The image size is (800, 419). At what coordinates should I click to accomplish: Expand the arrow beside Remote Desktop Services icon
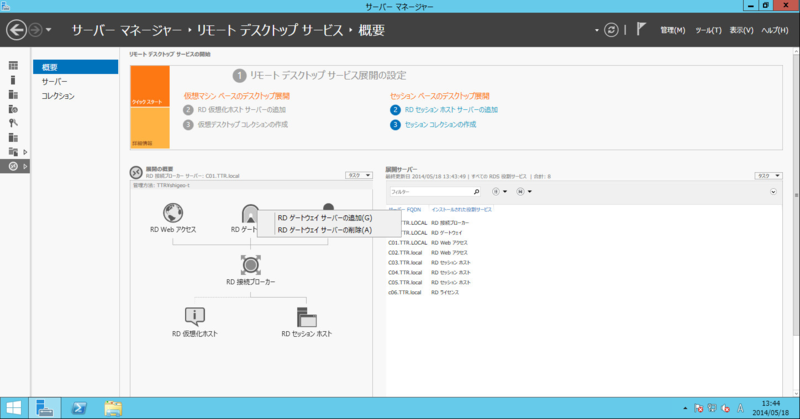[x=25, y=166]
